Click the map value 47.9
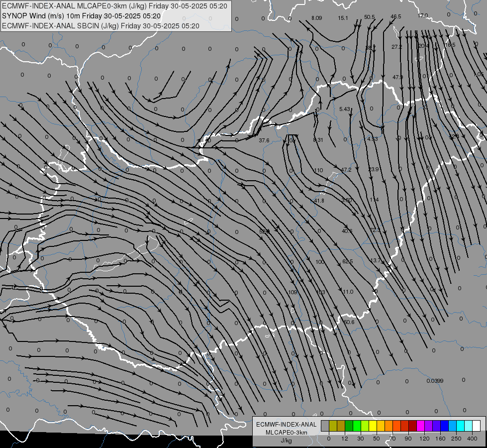This screenshot has height=448, width=487. [397, 77]
